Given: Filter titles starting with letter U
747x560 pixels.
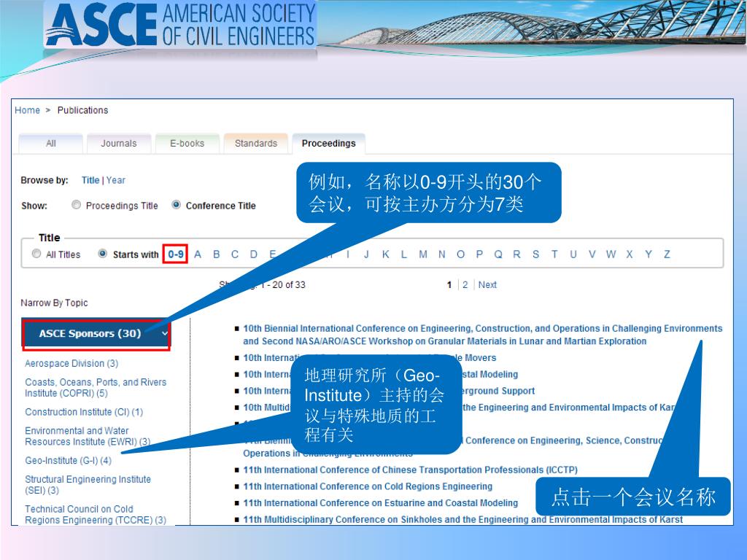Looking at the screenshot, I should (x=573, y=254).
